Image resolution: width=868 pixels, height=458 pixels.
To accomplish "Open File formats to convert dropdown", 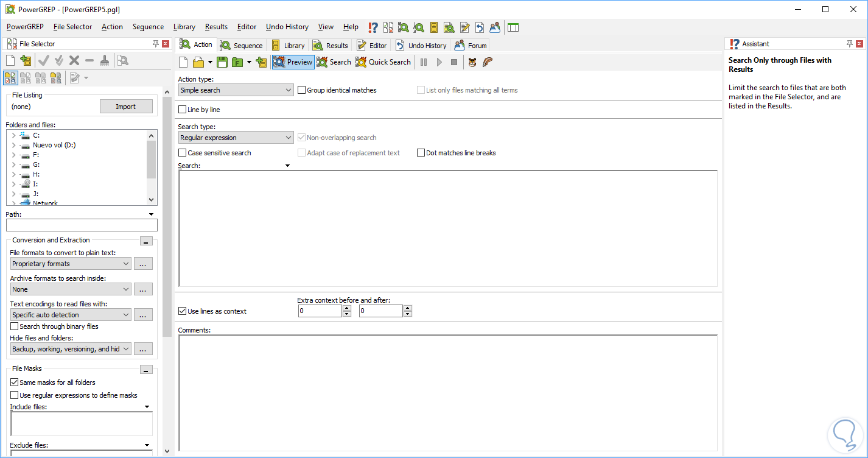I will 71,264.
